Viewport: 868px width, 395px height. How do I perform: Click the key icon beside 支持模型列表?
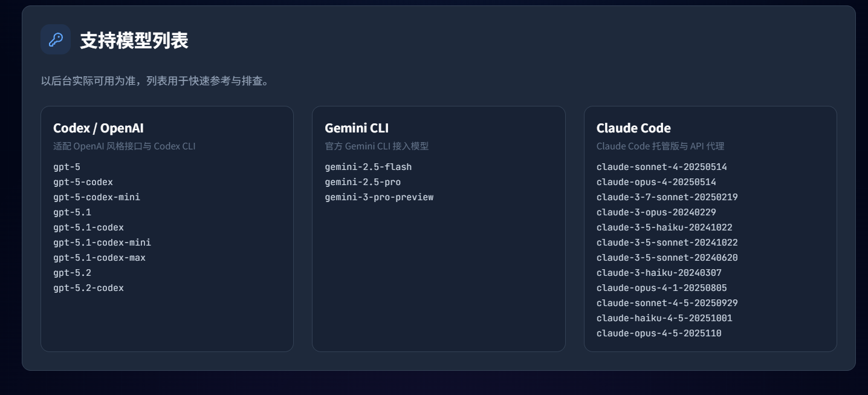56,40
